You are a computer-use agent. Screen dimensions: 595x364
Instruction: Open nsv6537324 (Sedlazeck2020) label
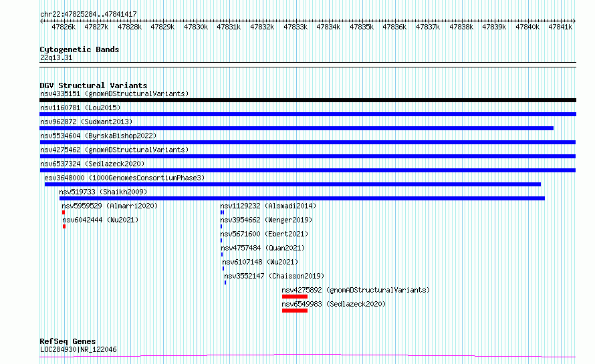click(92, 164)
